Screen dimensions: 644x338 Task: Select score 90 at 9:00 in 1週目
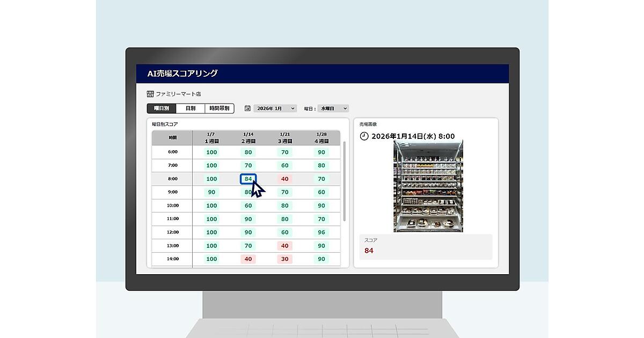[211, 192]
